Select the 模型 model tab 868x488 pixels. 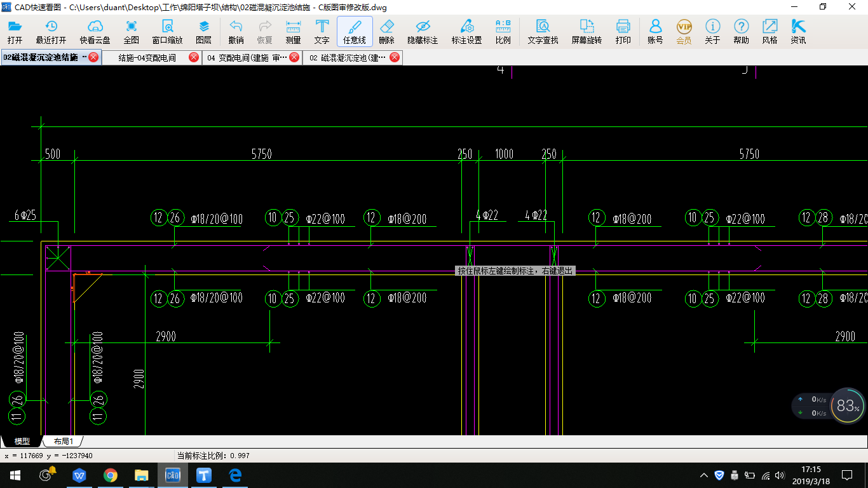22,441
